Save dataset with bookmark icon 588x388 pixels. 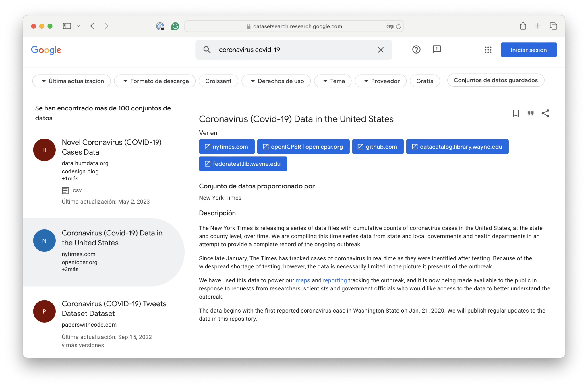pos(516,113)
